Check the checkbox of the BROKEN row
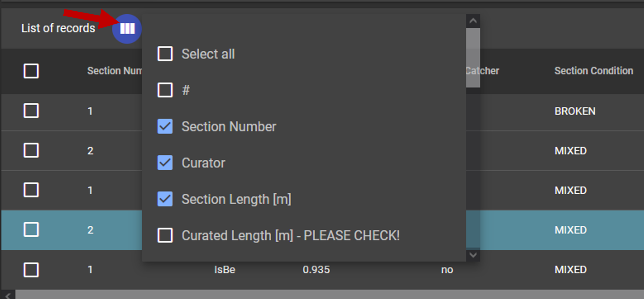 [31, 111]
